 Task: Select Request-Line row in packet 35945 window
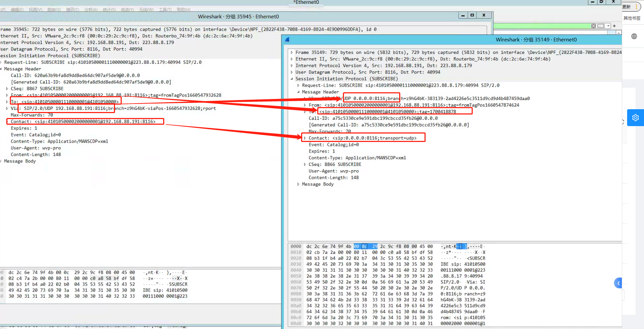point(103,62)
